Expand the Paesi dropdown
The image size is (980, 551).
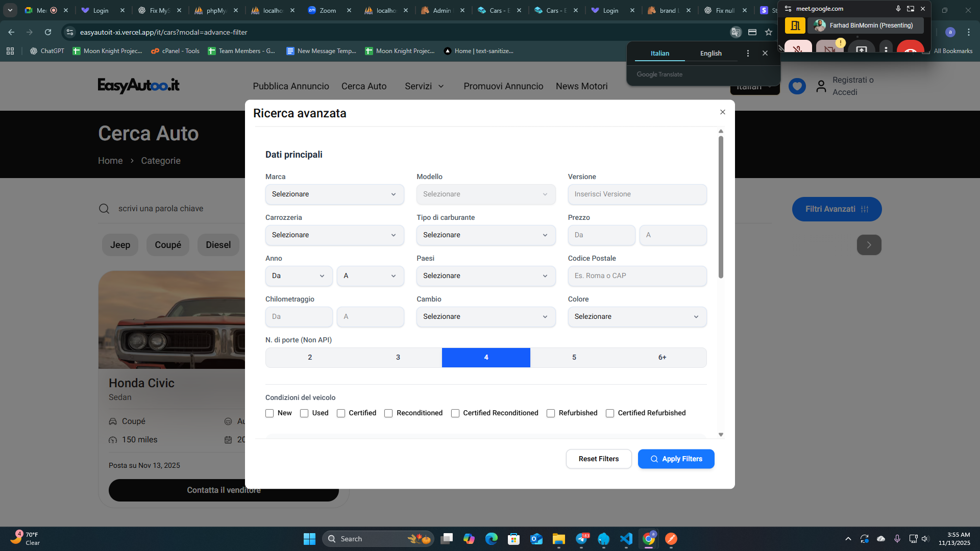click(x=485, y=276)
